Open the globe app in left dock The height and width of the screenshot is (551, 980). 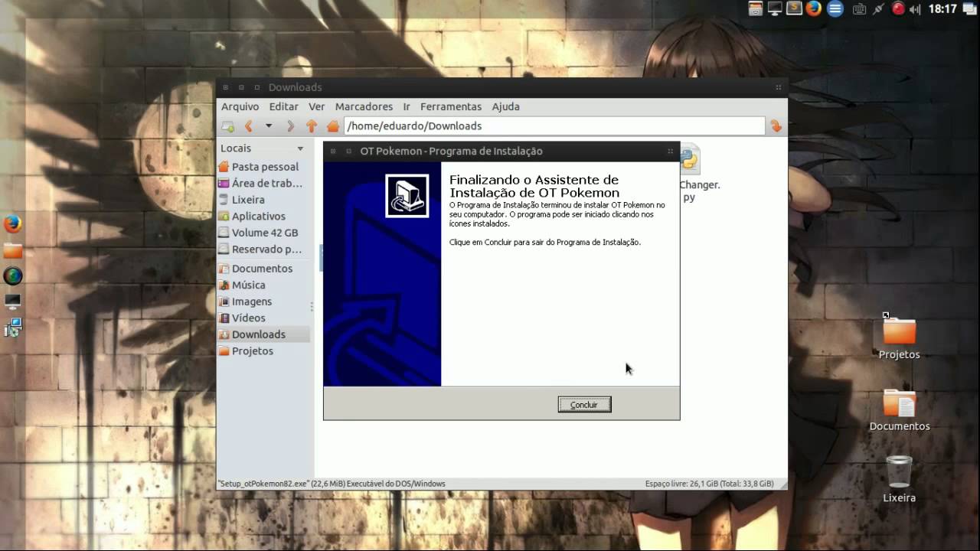point(12,276)
